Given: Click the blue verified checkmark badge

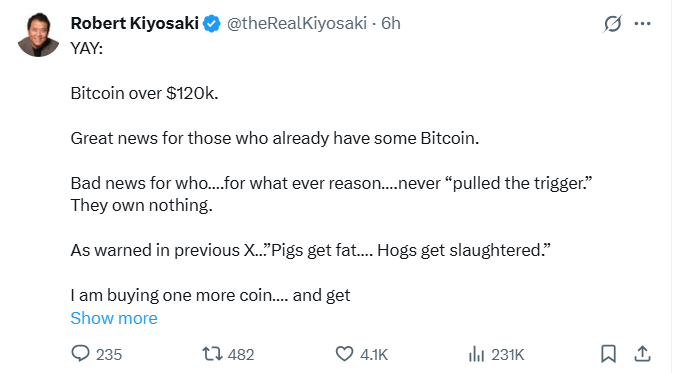Looking at the screenshot, I should point(211,23).
